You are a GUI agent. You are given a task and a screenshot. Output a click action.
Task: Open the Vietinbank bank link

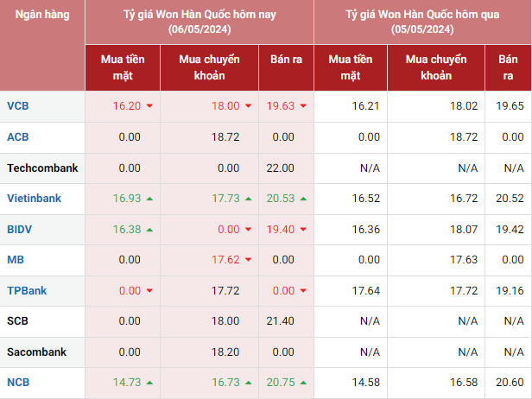coord(34,199)
